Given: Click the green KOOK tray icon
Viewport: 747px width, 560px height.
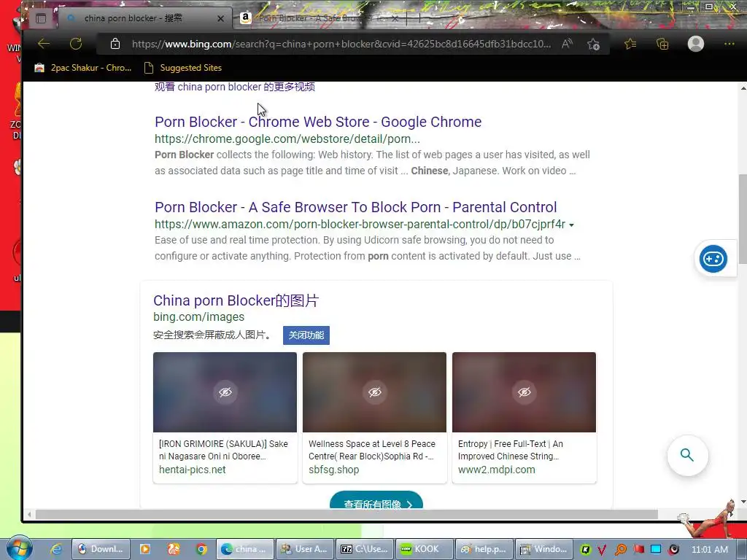Looking at the screenshot, I should (x=585, y=550).
